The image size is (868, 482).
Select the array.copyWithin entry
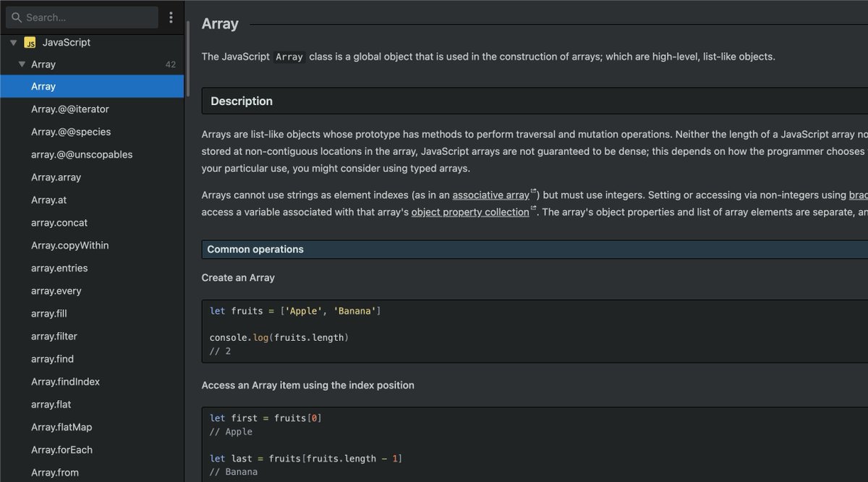click(70, 245)
